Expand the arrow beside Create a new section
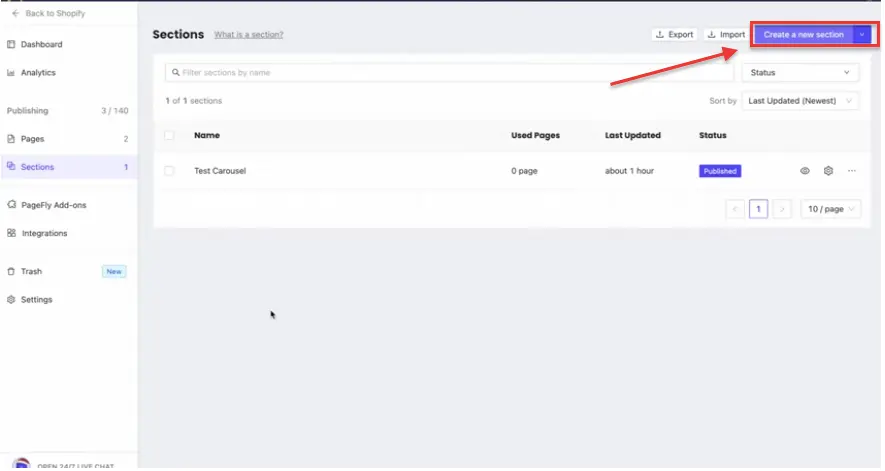 pyautogui.click(x=862, y=34)
